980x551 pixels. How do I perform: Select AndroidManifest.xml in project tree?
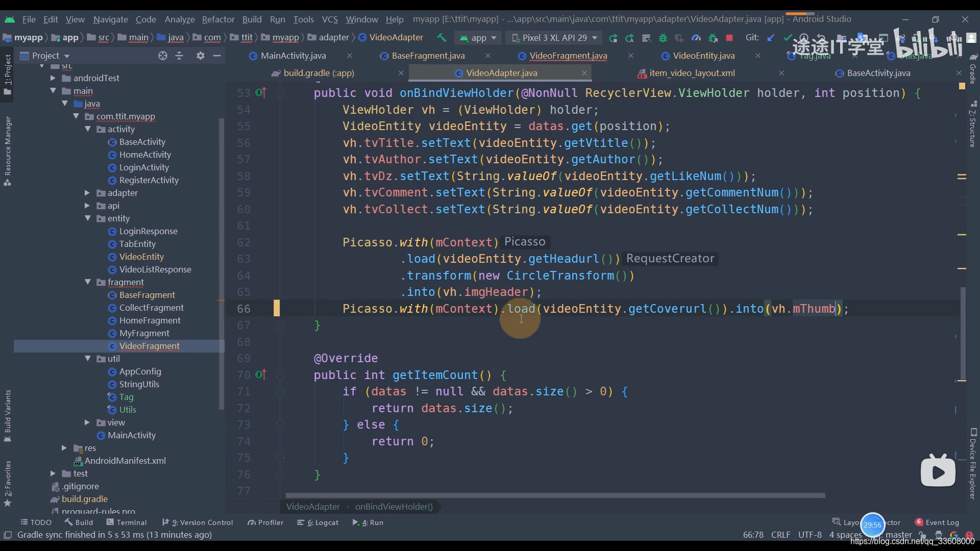(125, 461)
